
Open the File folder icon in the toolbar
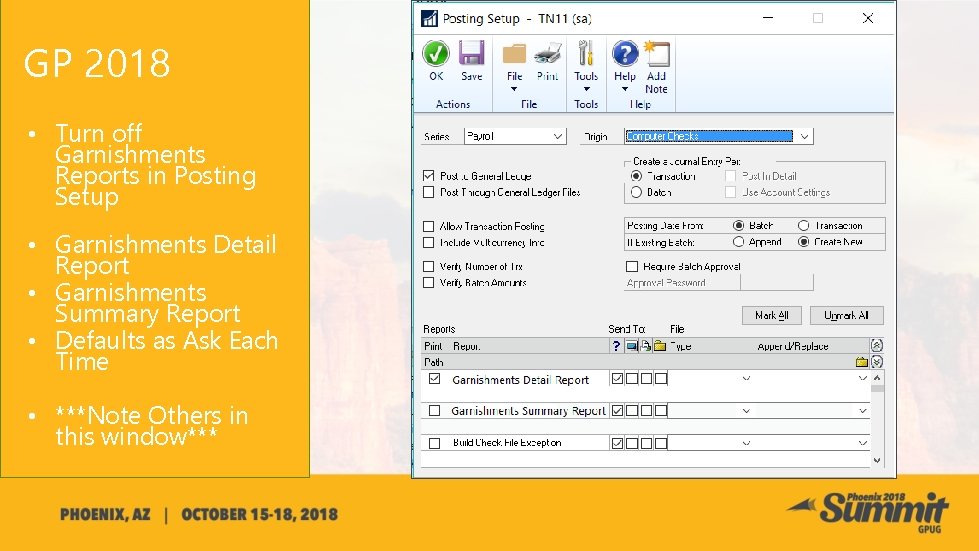[x=514, y=54]
